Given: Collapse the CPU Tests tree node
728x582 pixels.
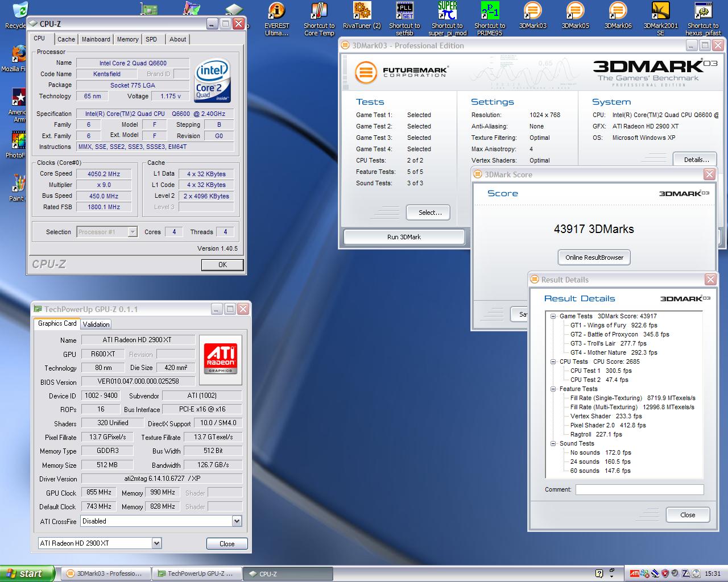Looking at the screenshot, I should point(553,361).
